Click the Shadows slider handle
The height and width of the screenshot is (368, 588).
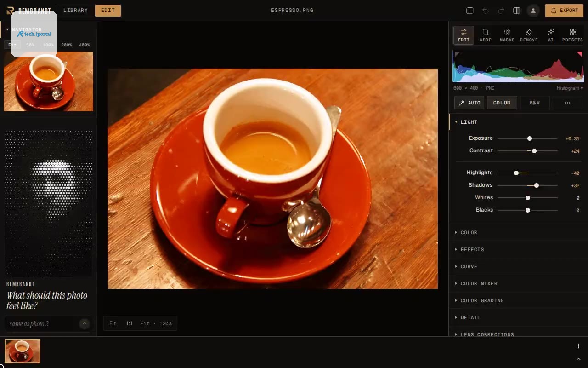[x=537, y=185]
